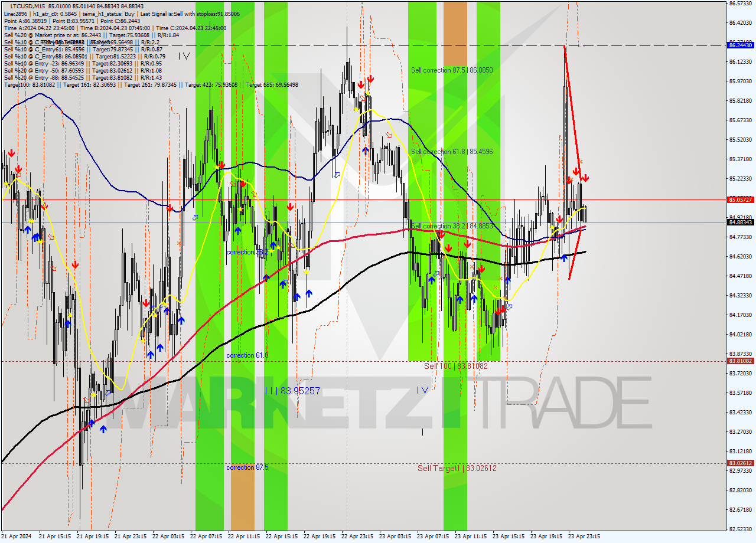
Task: Click the blue 'correction 61.8' label
Action: [x=247, y=355]
